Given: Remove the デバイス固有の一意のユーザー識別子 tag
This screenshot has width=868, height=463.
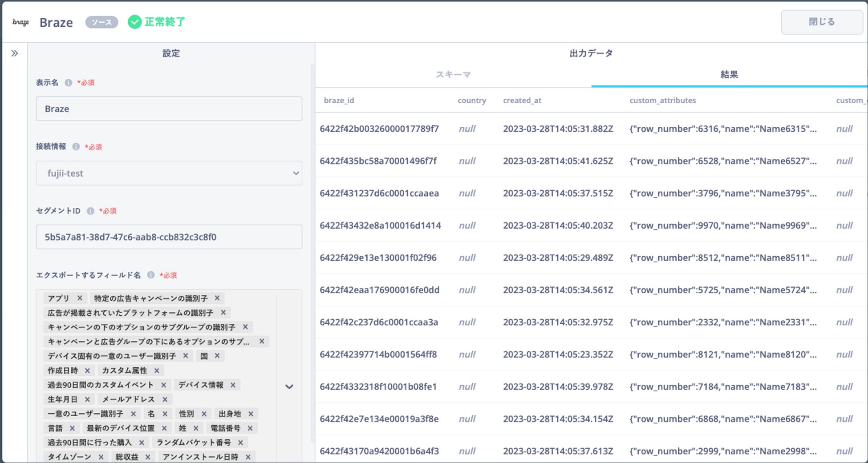Looking at the screenshot, I should (x=186, y=356).
